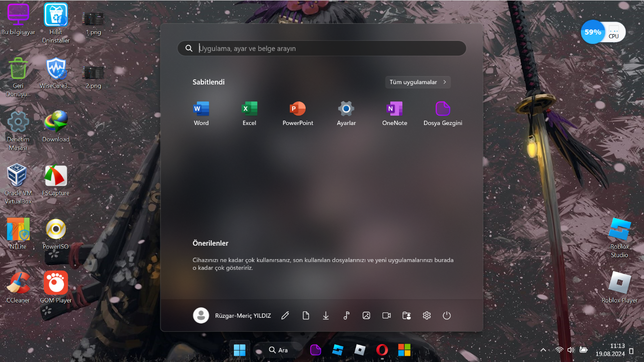
Task: Open the notification icon beside the date
Action: [x=631, y=351]
